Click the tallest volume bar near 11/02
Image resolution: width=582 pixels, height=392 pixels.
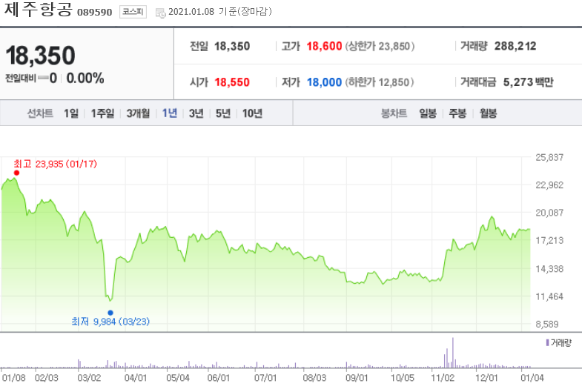453,352
